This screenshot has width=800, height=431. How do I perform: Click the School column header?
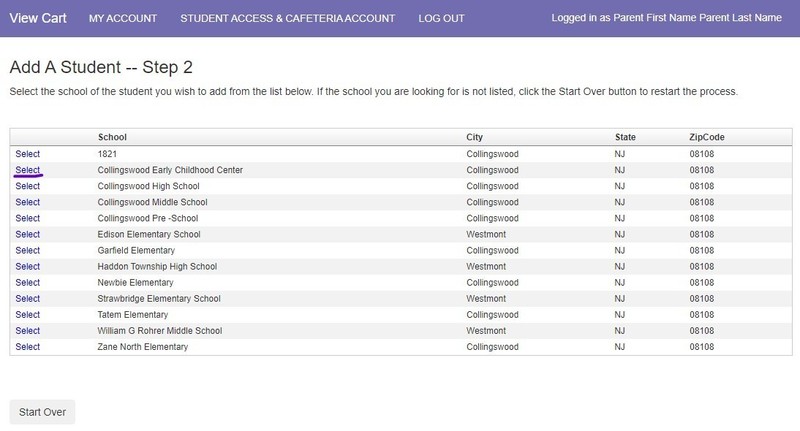pos(112,137)
